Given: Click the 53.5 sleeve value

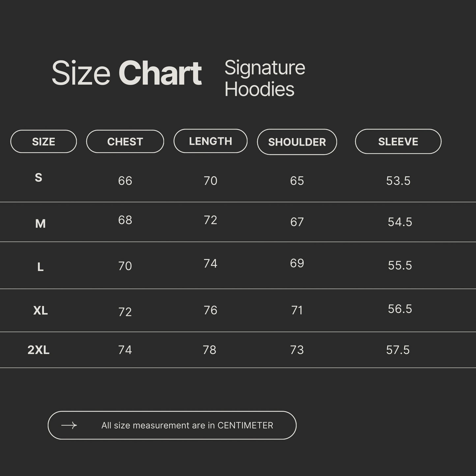Looking at the screenshot, I should [x=398, y=181].
